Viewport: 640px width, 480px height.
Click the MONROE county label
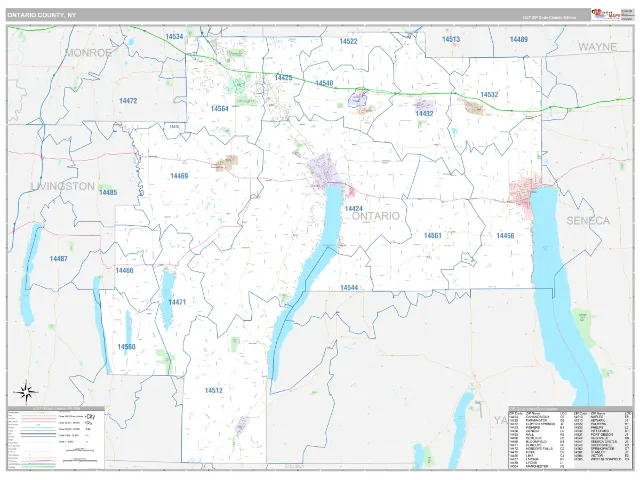click(x=88, y=53)
